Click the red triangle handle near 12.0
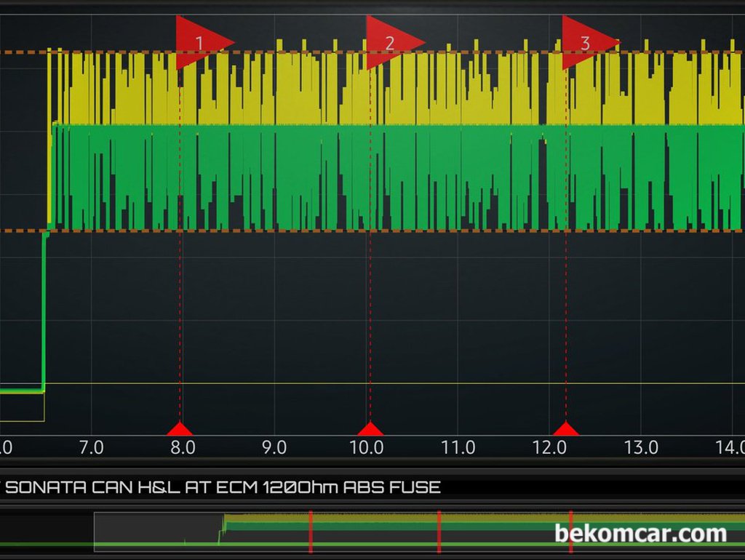Image resolution: width=745 pixels, height=560 pixels. 566,428
